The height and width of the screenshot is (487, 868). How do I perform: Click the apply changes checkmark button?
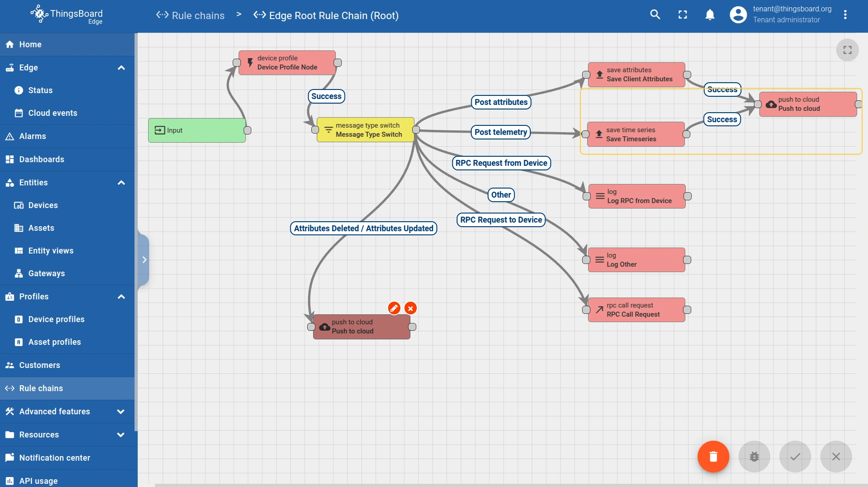click(x=795, y=457)
